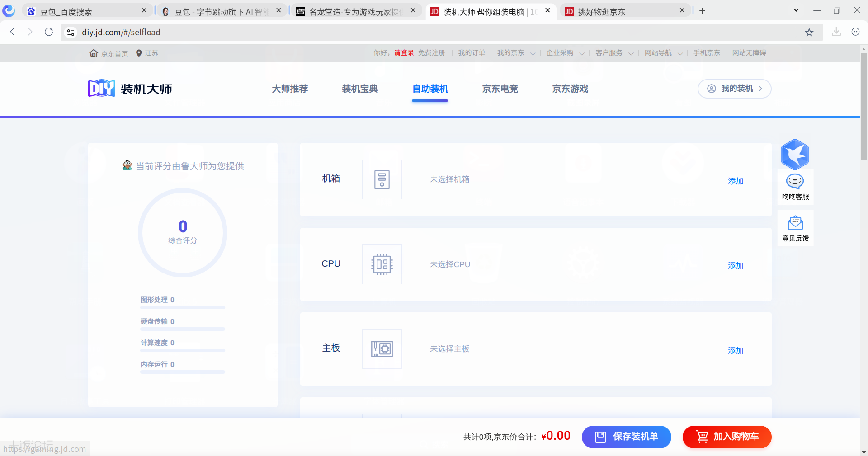Viewport: 868px width, 456px height.
Task: Click browser profile icon at top left
Action: click(9, 10)
